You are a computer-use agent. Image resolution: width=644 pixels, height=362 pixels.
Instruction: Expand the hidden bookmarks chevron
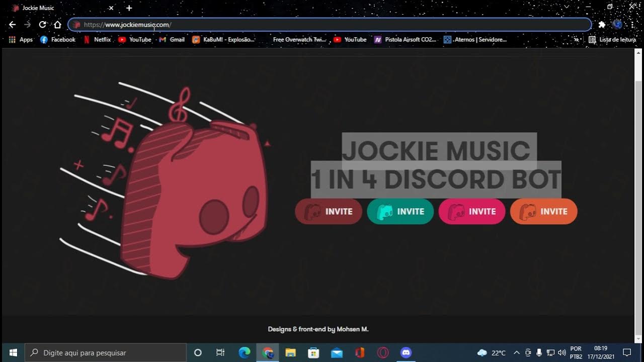576,40
